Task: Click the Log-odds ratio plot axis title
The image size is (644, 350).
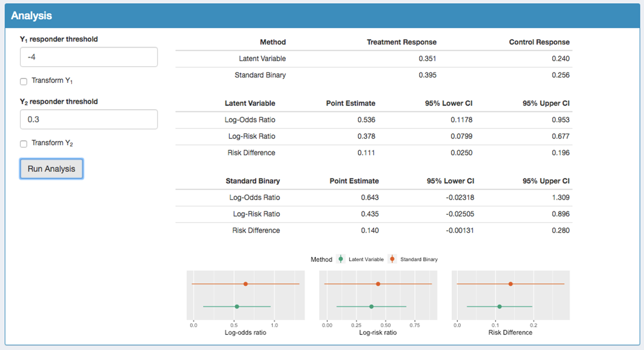Action: (245, 332)
